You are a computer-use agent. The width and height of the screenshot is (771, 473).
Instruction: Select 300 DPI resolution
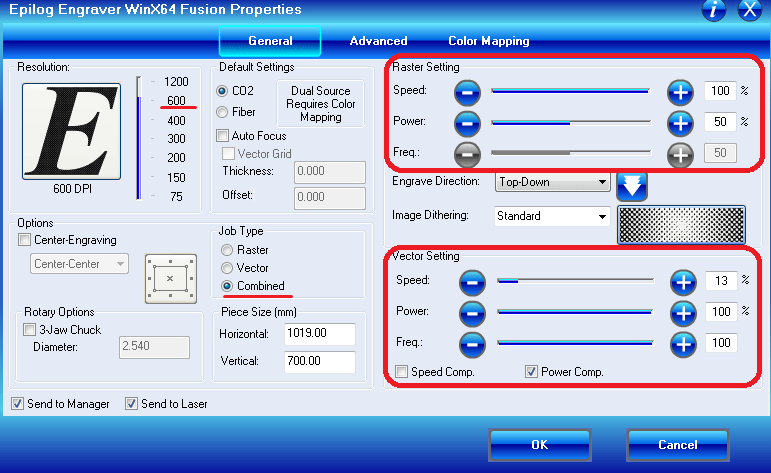[176, 139]
